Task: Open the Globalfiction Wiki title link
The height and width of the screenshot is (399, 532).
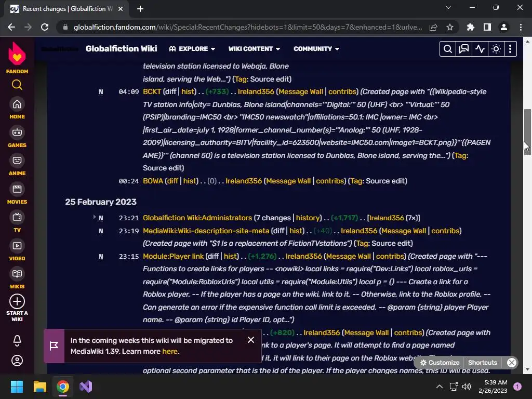Action: coord(121,49)
